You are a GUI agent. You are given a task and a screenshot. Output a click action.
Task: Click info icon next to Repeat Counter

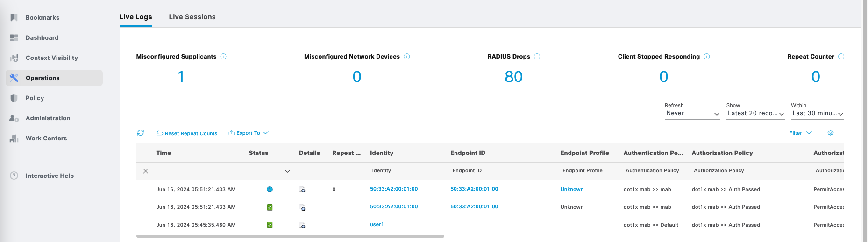(x=841, y=57)
